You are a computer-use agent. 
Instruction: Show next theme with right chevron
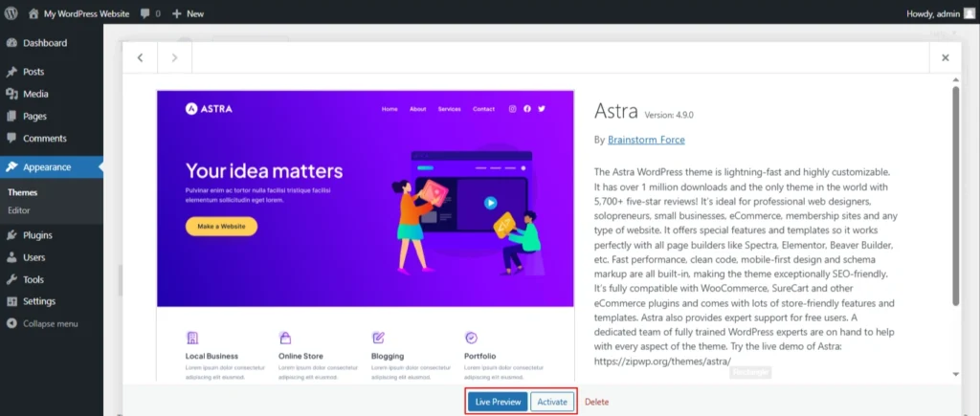coord(174,57)
